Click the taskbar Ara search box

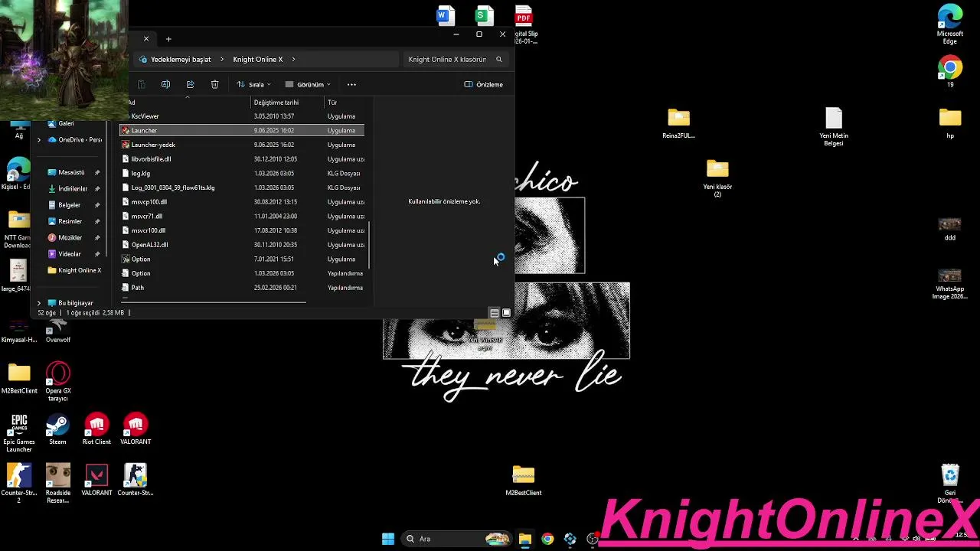pos(458,539)
